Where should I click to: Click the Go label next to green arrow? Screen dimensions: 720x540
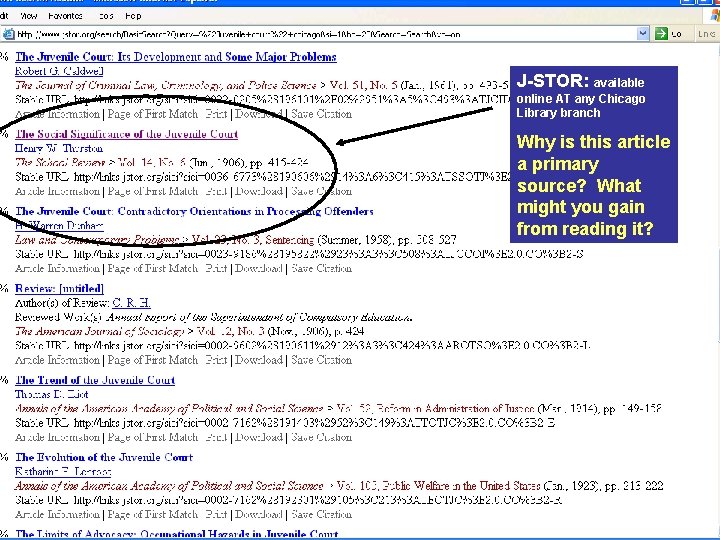pos(676,34)
